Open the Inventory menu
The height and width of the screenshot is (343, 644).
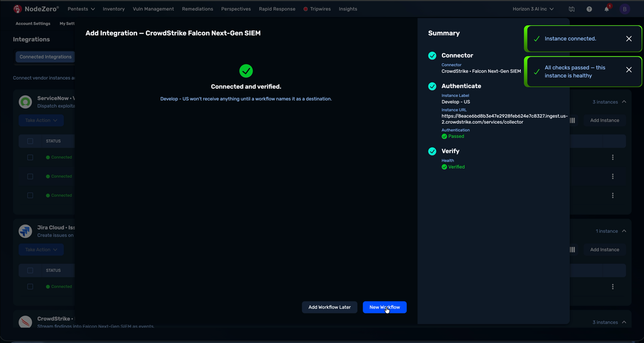tap(114, 9)
